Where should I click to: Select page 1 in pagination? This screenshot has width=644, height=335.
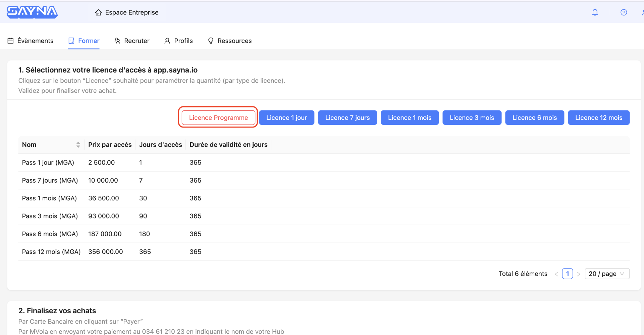pos(568,274)
